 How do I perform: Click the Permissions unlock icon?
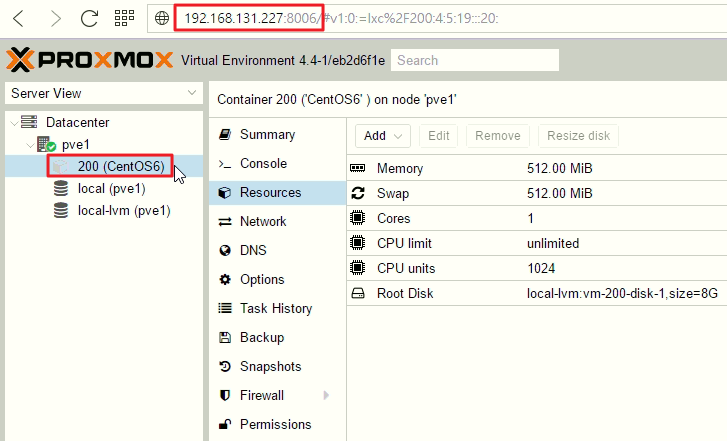(x=225, y=424)
